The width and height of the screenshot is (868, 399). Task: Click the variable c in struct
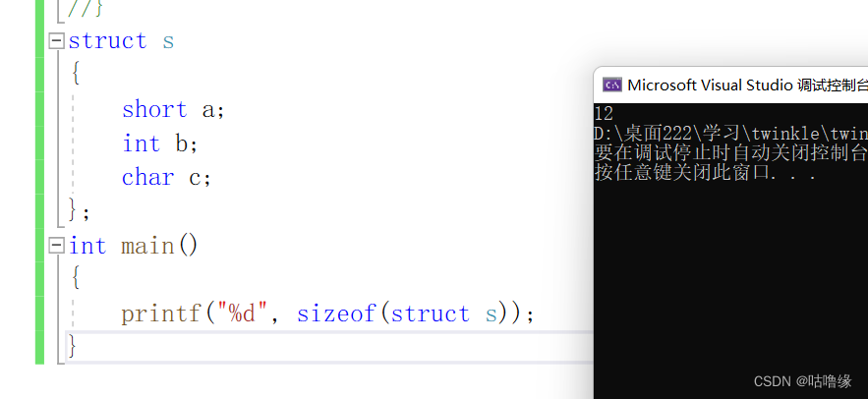[195, 179]
